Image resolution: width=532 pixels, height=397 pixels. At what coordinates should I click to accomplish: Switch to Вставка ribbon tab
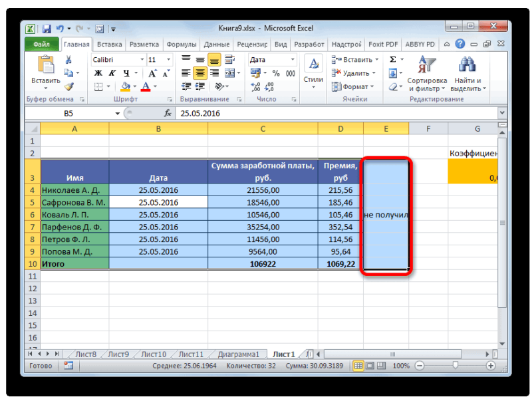[x=109, y=45]
